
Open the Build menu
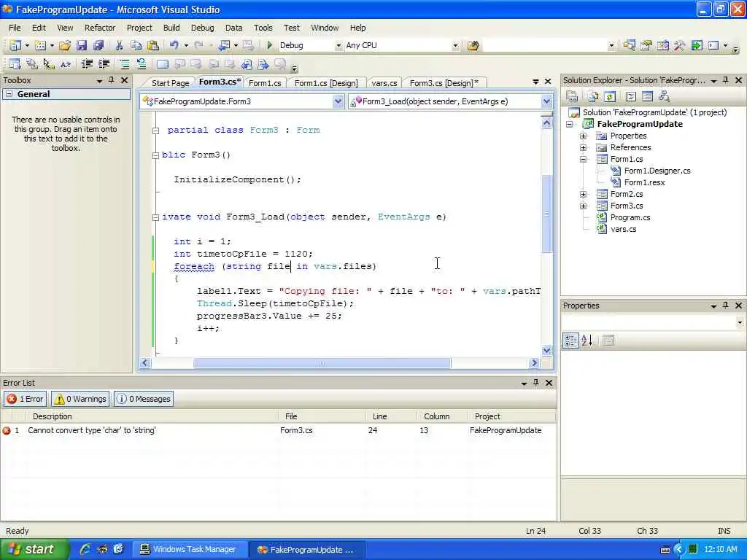point(171,28)
